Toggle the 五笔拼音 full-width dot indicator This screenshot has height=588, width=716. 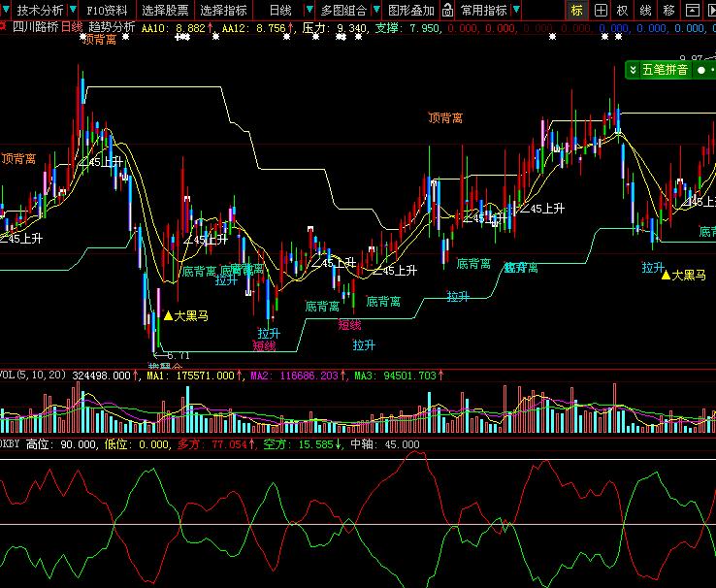[700, 70]
